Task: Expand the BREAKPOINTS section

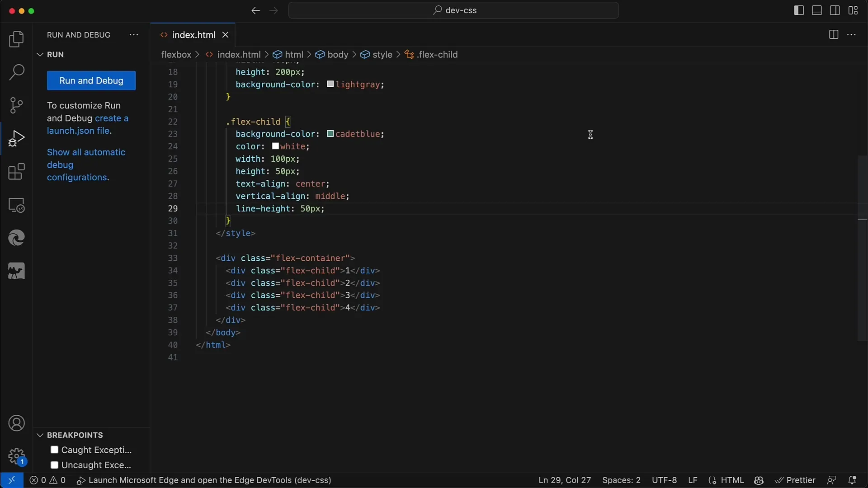Action: [40, 435]
